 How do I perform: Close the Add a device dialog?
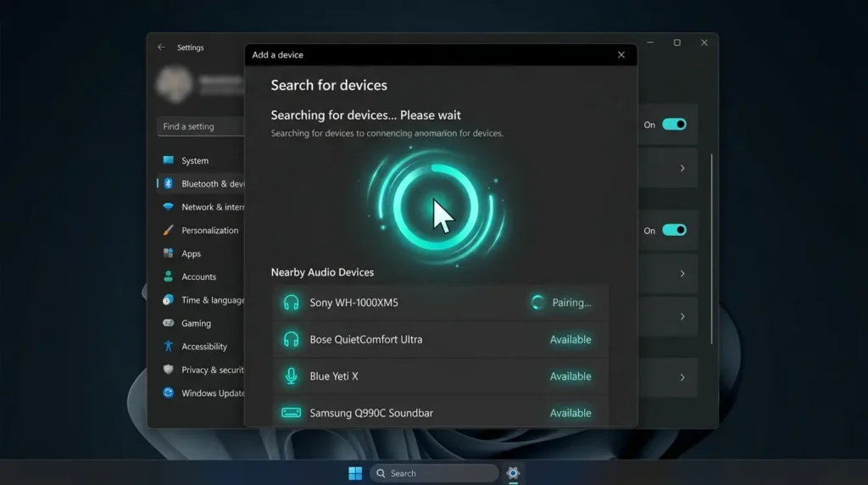point(621,55)
